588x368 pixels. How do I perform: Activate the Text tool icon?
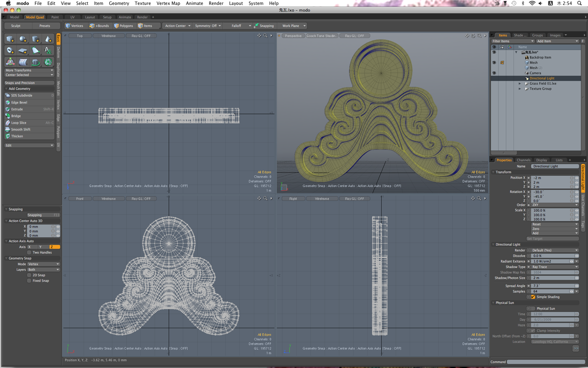click(48, 51)
